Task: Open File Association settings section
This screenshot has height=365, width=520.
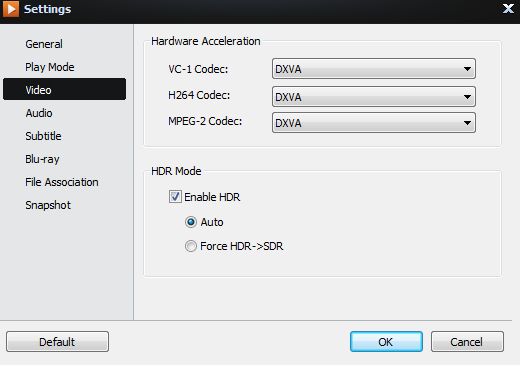Action: coord(64,182)
